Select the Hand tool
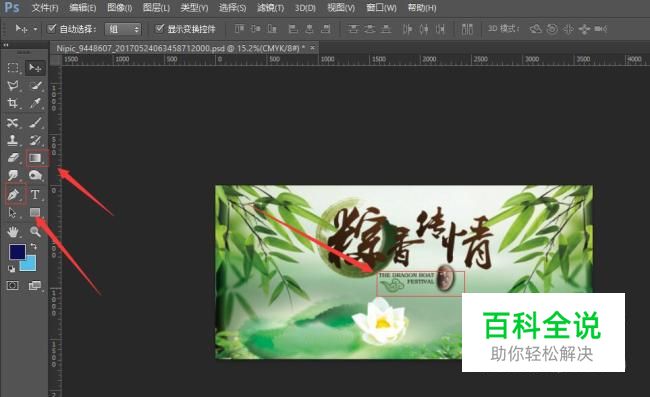650x397 pixels. point(13,231)
